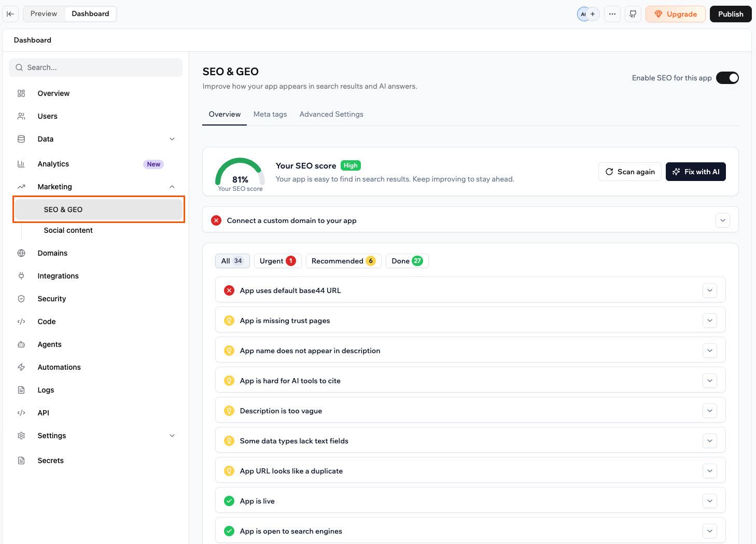Click the Search input field
Screen dimensions: 756x544
(x=95, y=67)
